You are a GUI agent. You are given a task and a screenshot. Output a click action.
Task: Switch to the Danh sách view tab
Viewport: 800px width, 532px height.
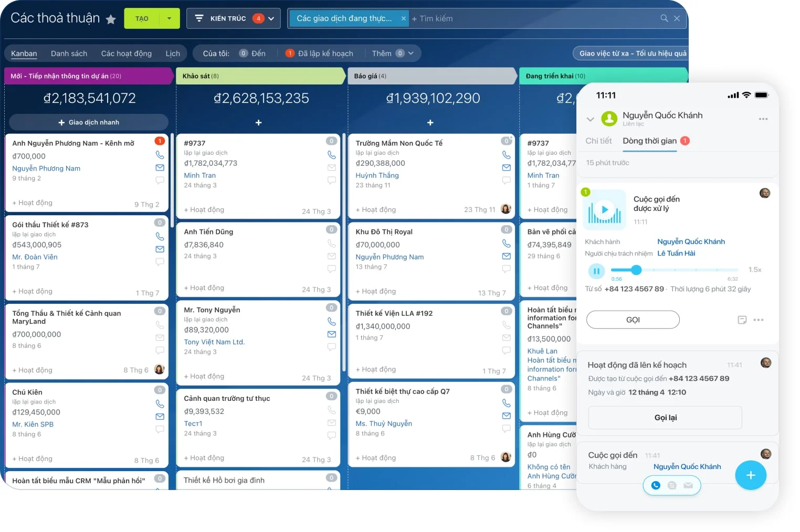[69, 54]
